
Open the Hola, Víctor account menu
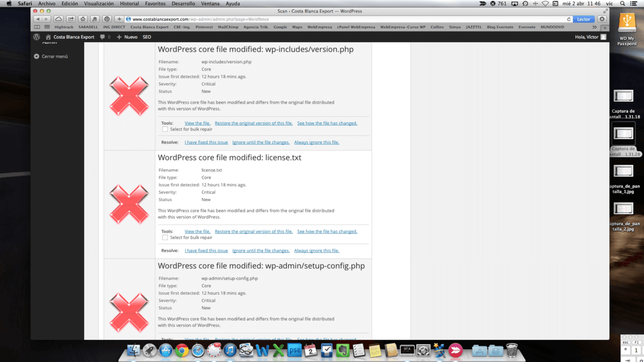[x=590, y=37]
